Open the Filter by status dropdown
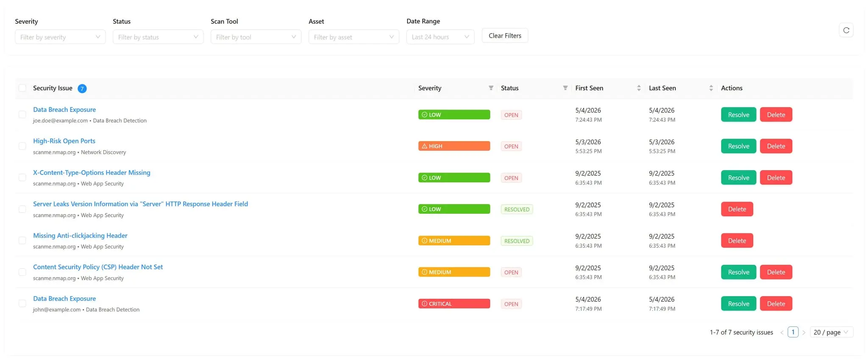The width and height of the screenshot is (868, 359). coord(158,37)
